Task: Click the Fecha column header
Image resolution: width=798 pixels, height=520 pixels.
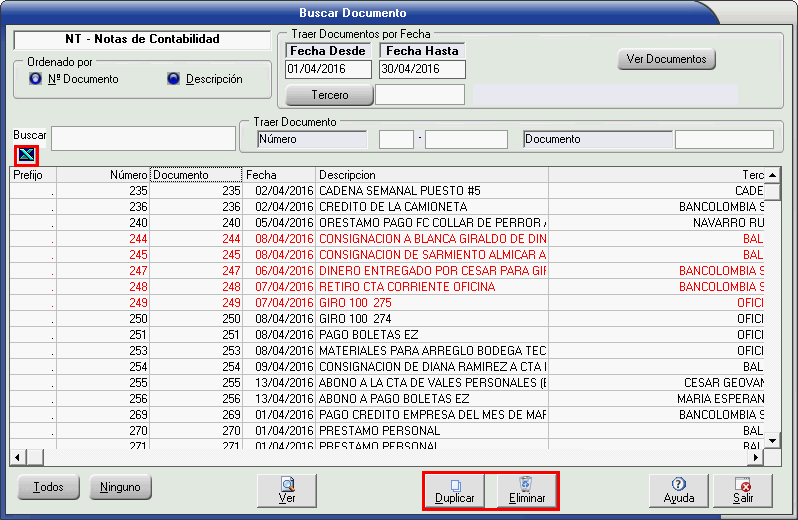Action: pos(279,175)
